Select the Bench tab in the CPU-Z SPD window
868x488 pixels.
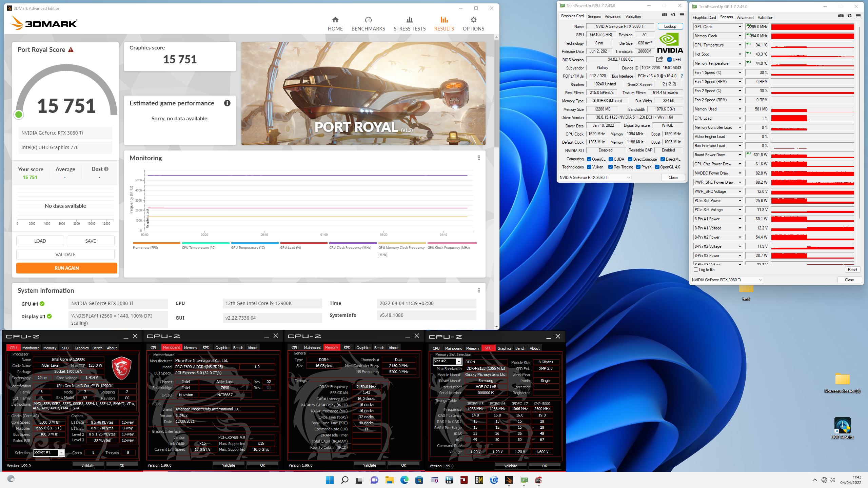click(x=520, y=348)
